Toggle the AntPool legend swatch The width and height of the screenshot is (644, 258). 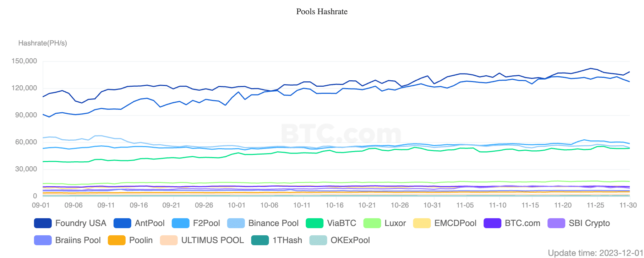122,223
